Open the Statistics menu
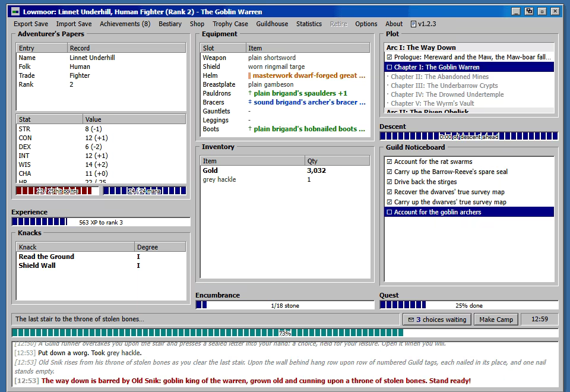The width and height of the screenshot is (570, 392). pyautogui.click(x=309, y=24)
